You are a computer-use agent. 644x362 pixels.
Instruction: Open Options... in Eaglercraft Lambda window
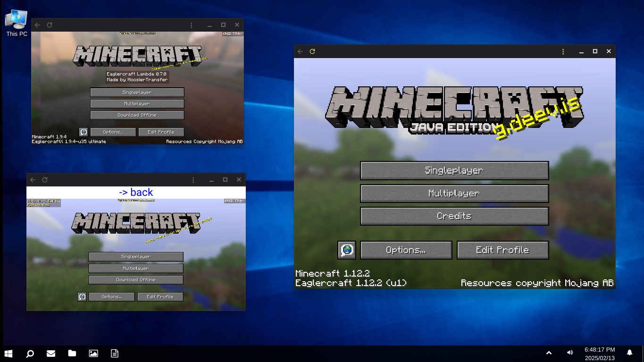113,132
